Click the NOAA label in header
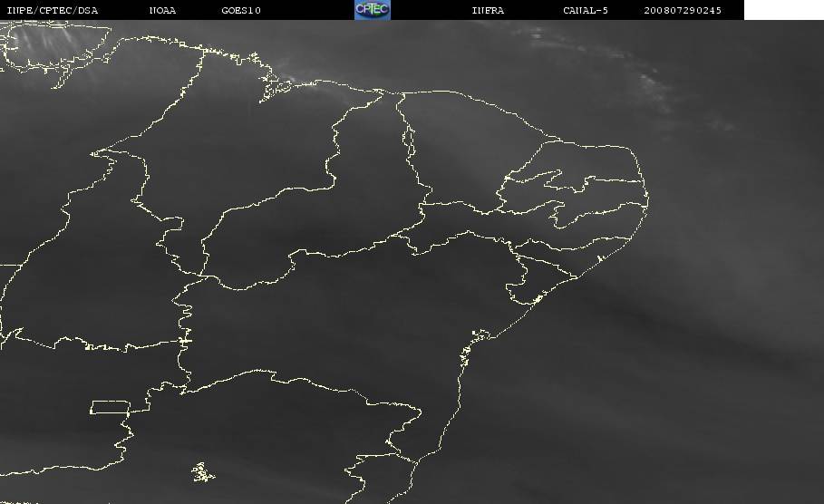This screenshot has height=504, width=824. pos(162,10)
